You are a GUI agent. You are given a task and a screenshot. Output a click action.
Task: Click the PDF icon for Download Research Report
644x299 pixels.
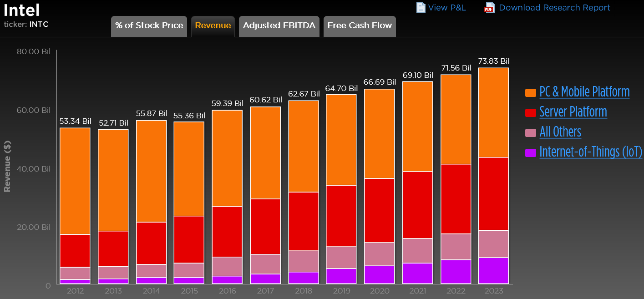[x=489, y=8]
